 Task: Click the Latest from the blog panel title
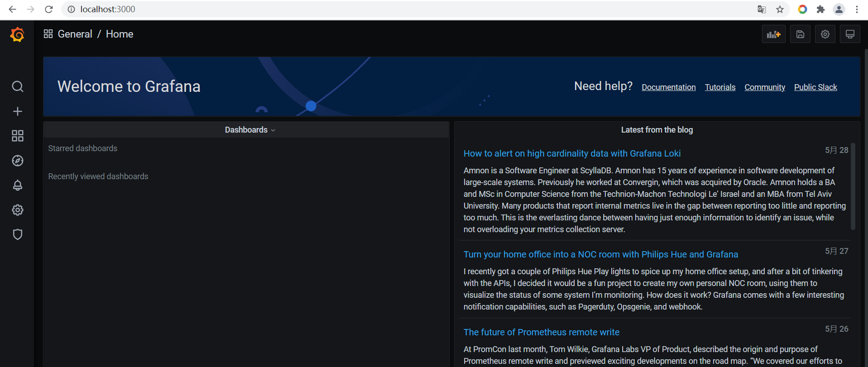tap(657, 130)
